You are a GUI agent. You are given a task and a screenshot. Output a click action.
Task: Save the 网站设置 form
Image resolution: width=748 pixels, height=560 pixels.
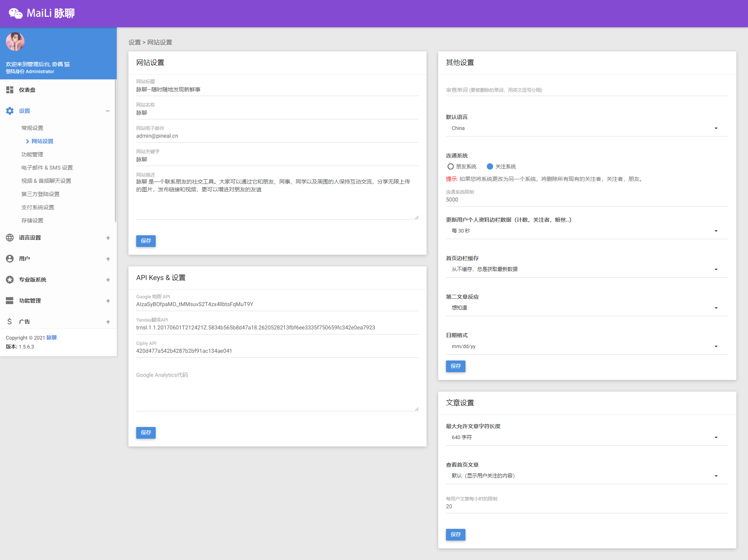coord(146,241)
